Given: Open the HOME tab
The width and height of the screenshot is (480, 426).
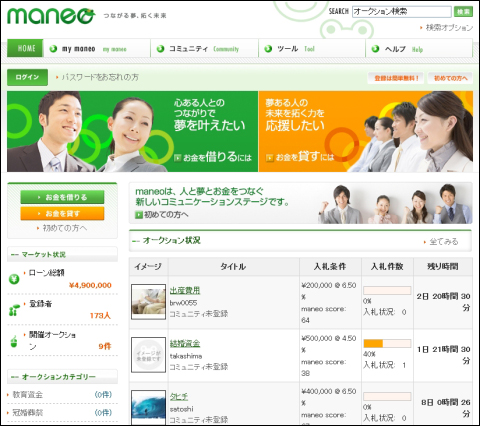Looking at the screenshot, I should [x=25, y=48].
